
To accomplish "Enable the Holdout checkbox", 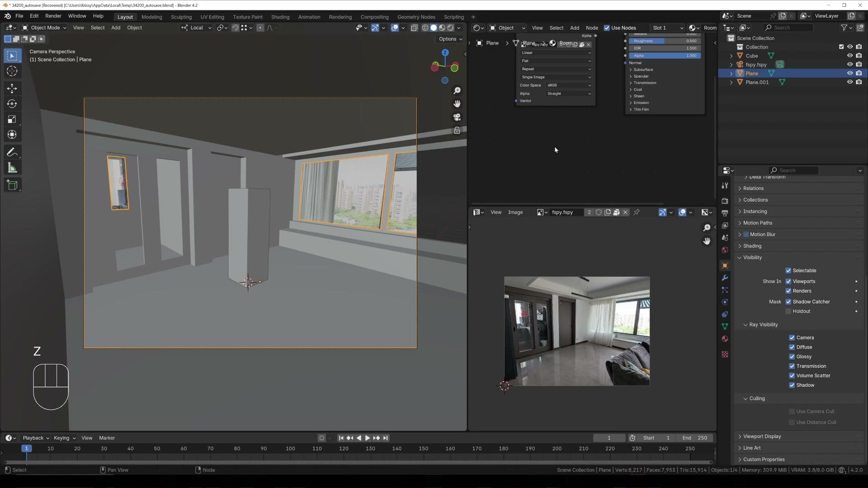I will (x=788, y=311).
